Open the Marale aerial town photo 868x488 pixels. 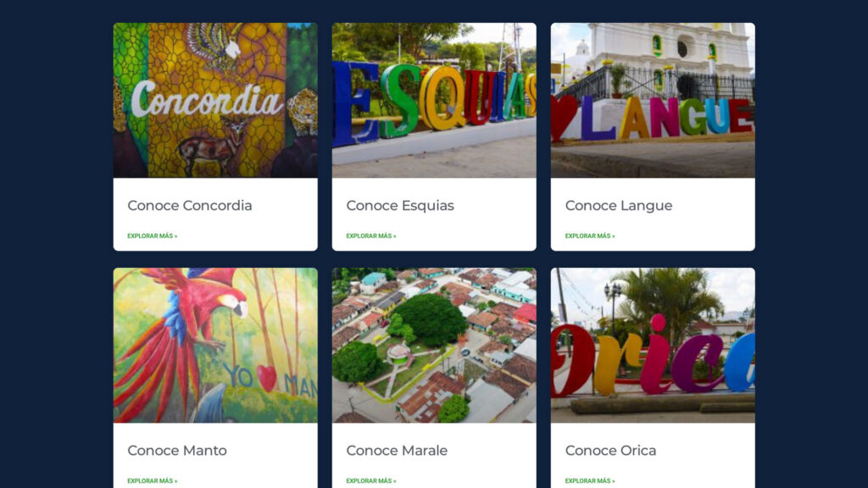point(434,346)
